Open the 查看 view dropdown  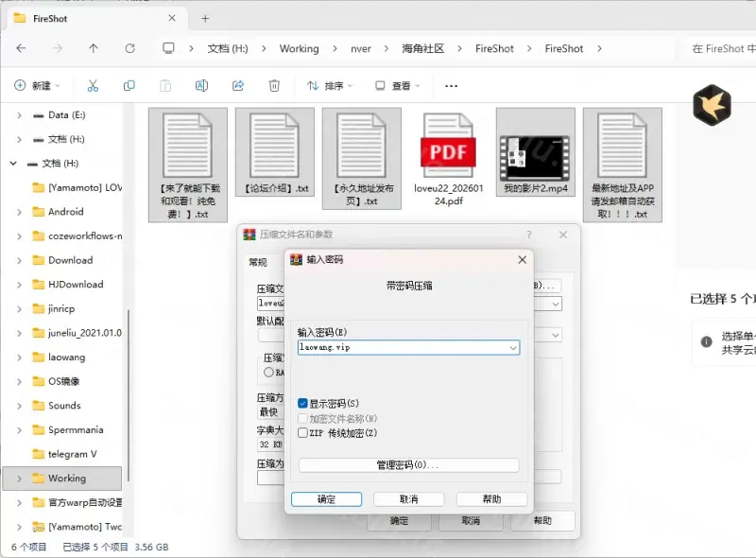398,86
